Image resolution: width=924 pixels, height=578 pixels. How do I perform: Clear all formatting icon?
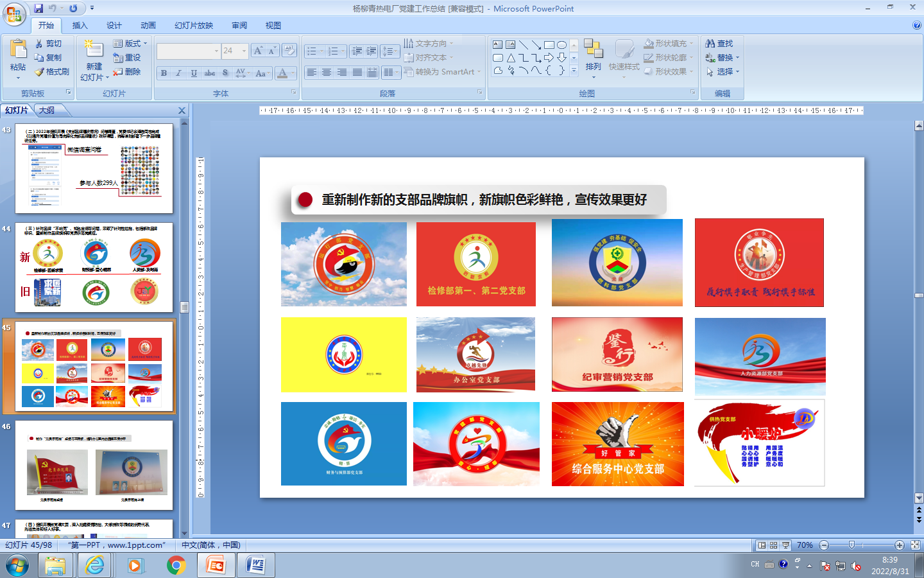(289, 51)
